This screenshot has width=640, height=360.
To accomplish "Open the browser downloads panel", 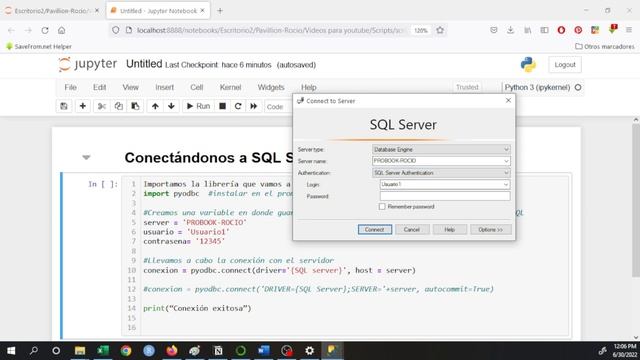I will click(511, 30).
